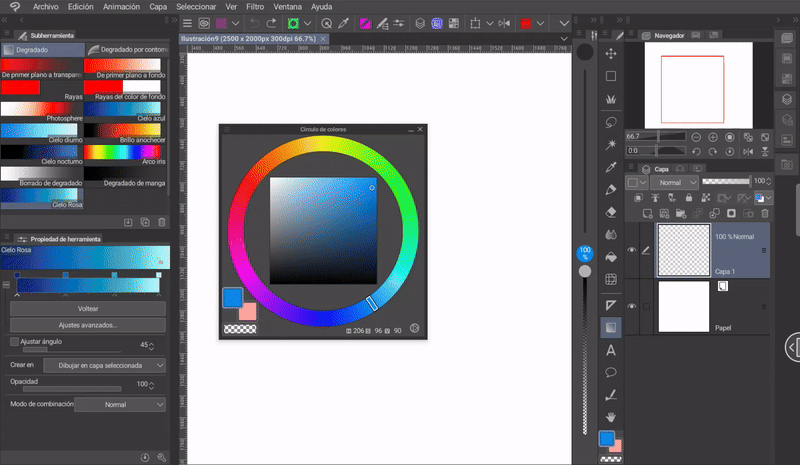
Task: Pick the Hand pan tool
Action: click(x=611, y=417)
